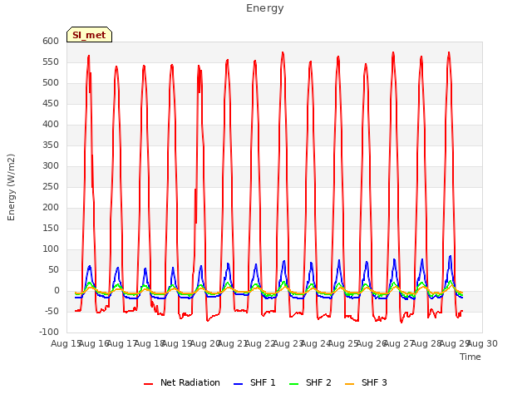The width and height of the screenshot is (532, 399).
Task: Click the 300 y-axis tick label
Action: [51, 166]
